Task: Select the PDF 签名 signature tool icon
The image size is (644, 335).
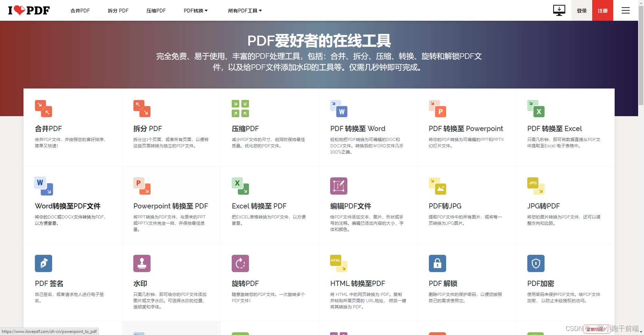Action: click(x=44, y=263)
